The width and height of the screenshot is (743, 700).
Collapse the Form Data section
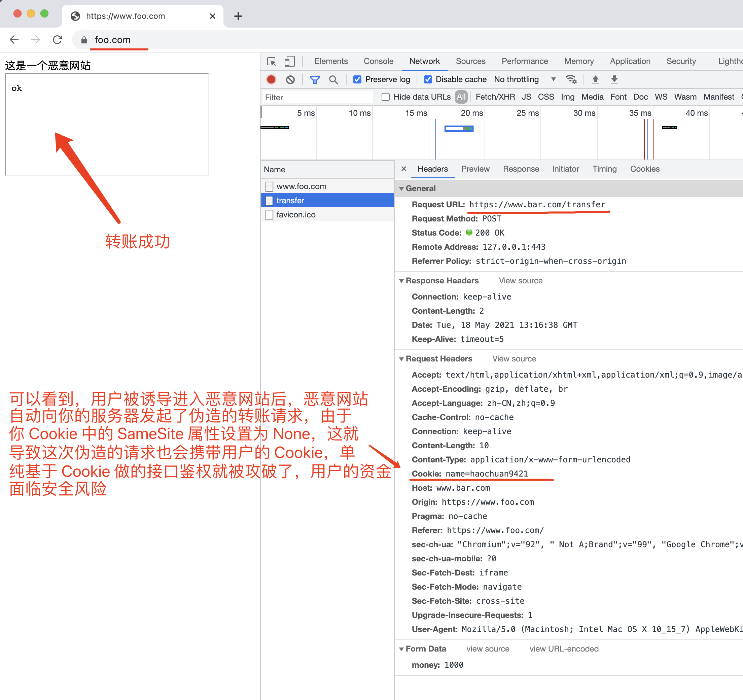(x=401, y=649)
